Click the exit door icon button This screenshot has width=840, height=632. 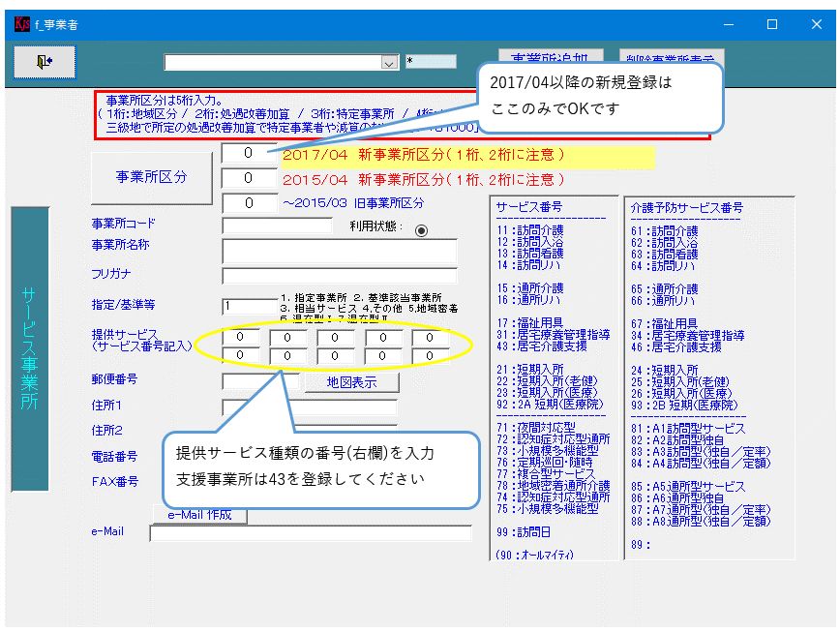click(45, 62)
